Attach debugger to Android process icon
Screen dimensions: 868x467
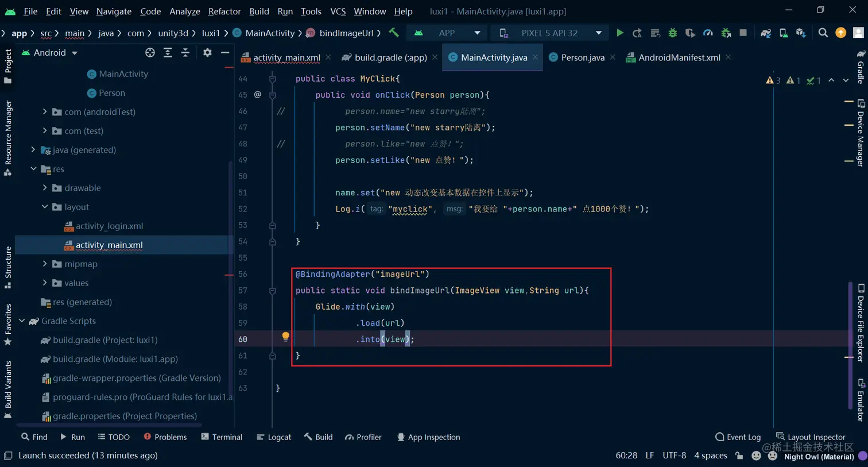(726, 33)
